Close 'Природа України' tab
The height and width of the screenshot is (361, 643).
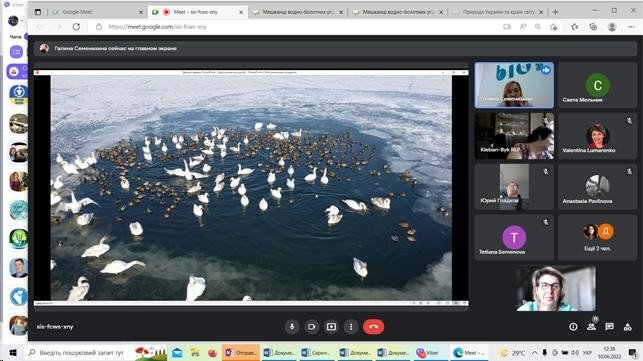(x=541, y=12)
